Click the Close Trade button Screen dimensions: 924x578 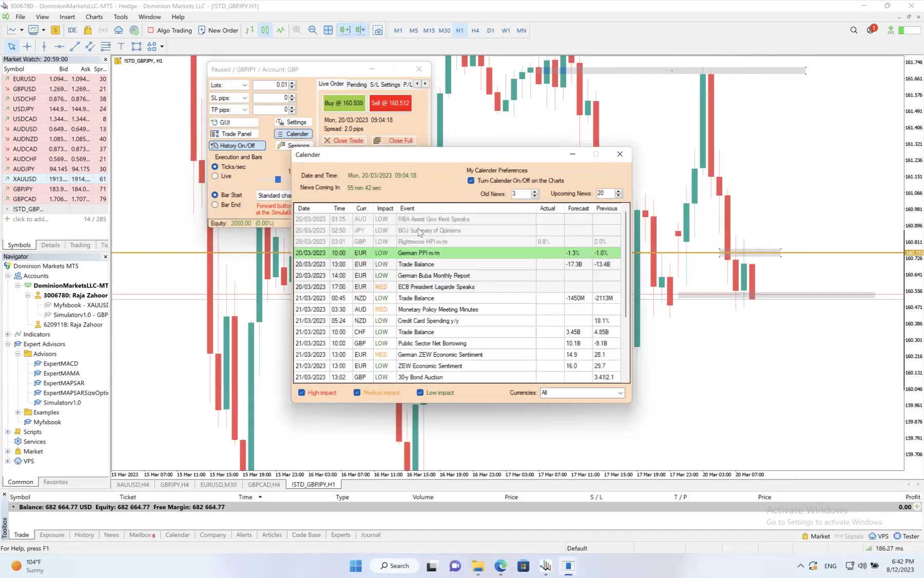click(343, 141)
